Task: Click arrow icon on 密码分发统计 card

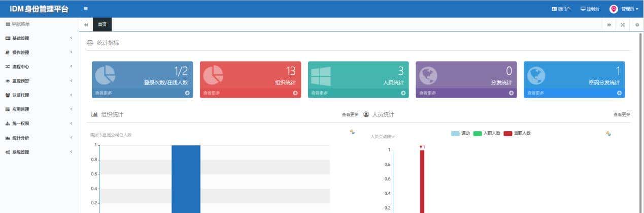Action: tap(619, 93)
